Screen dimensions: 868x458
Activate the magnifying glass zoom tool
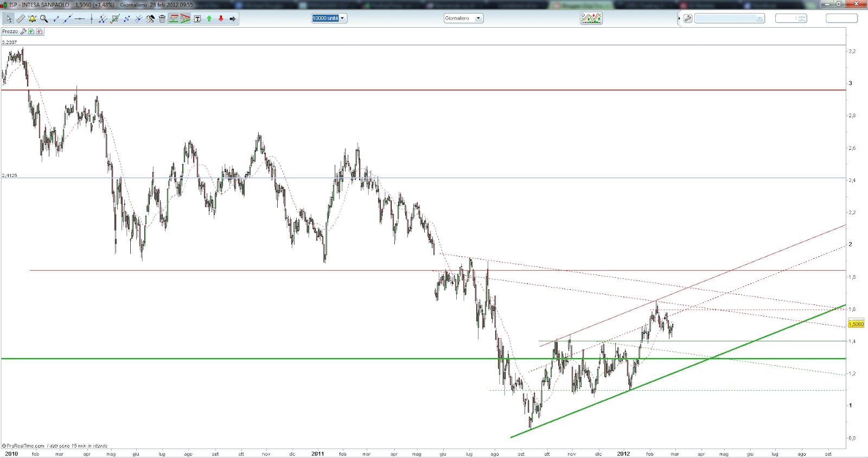click(44, 18)
